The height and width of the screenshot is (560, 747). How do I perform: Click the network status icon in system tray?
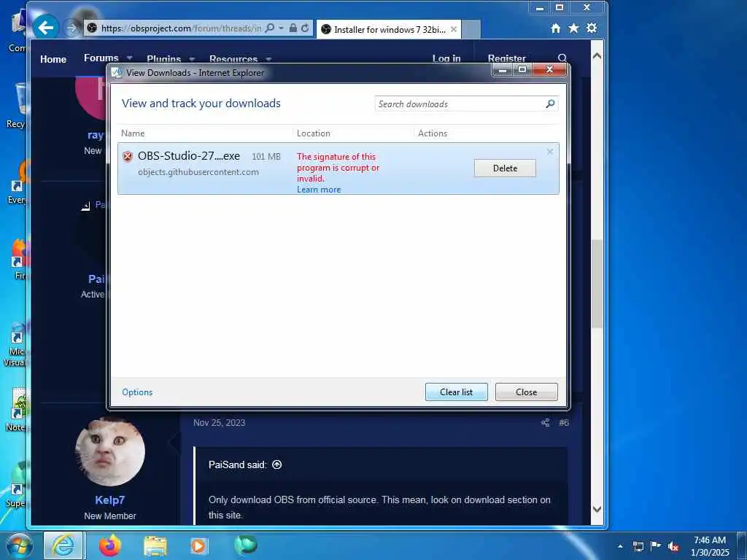pyautogui.click(x=638, y=546)
